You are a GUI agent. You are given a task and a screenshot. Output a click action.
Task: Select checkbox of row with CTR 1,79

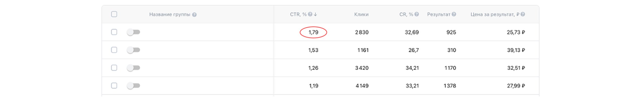coord(114,32)
